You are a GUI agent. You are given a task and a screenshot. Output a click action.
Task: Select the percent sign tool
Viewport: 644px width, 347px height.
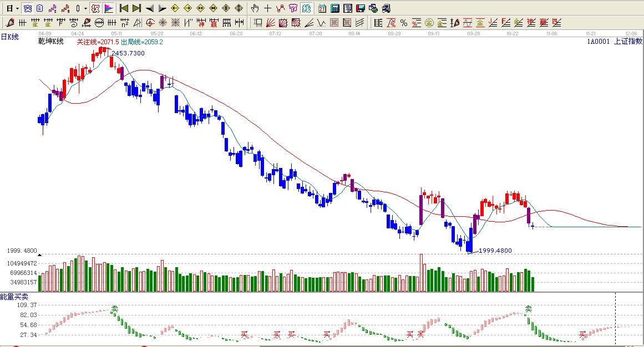(x=403, y=23)
